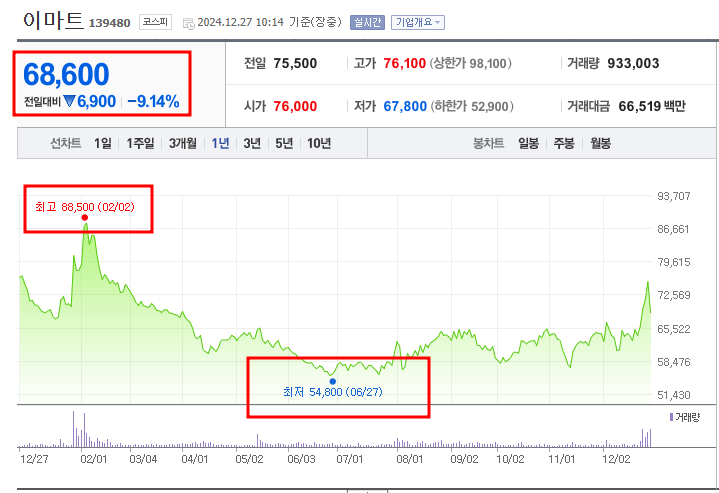Image resolution: width=719 pixels, height=493 pixels.
Task: Click the -9.14% change rate
Action: click(x=153, y=101)
